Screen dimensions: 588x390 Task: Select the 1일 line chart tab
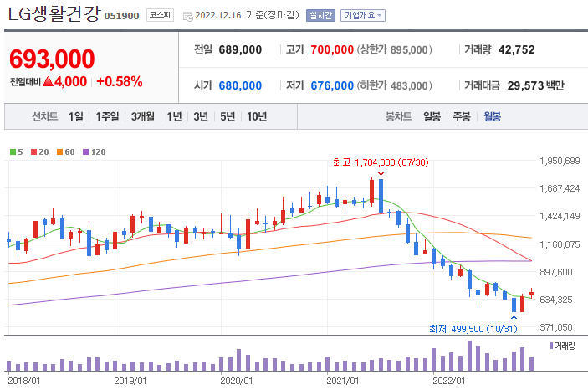pyautogui.click(x=76, y=116)
